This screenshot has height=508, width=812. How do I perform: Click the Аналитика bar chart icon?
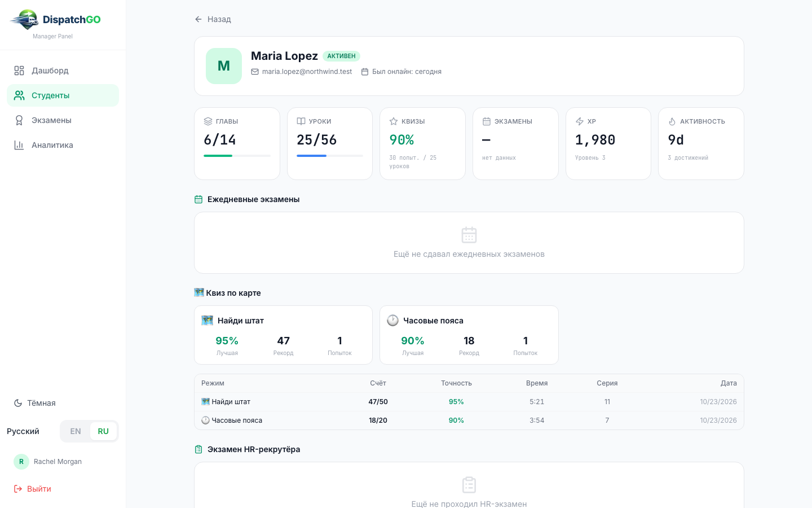tap(19, 145)
